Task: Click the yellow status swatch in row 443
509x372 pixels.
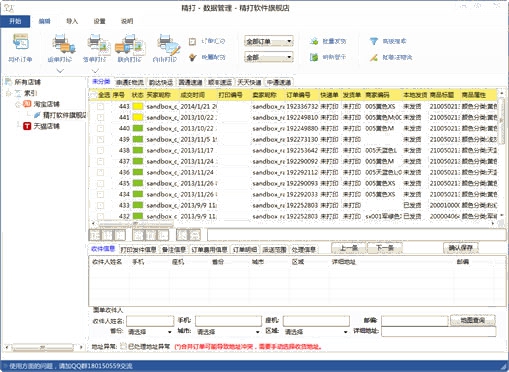Action: tap(138, 107)
